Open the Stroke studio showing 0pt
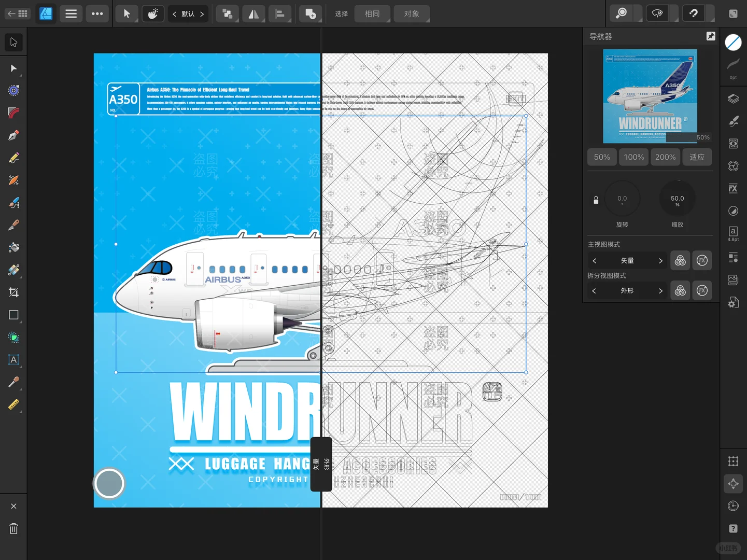747x560 pixels. 733,69
